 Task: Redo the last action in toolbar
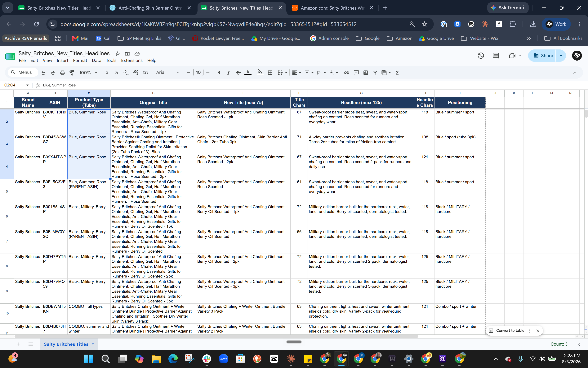pyautogui.click(x=53, y=72)
